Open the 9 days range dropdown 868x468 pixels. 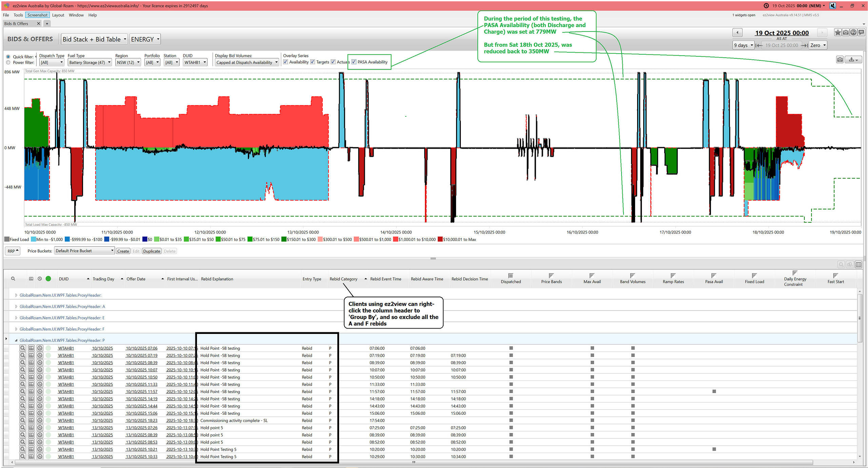(x=743, y=45)
